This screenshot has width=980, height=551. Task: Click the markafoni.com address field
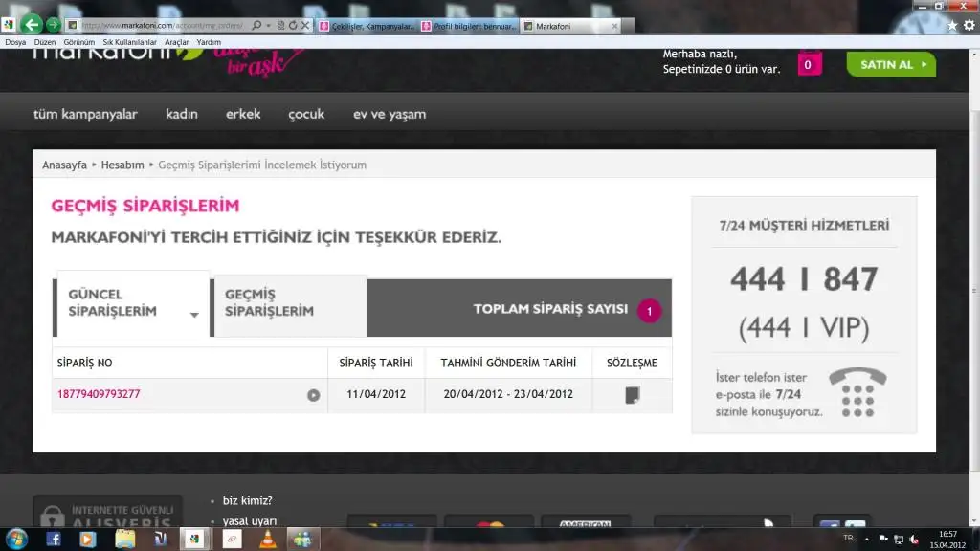163,26
